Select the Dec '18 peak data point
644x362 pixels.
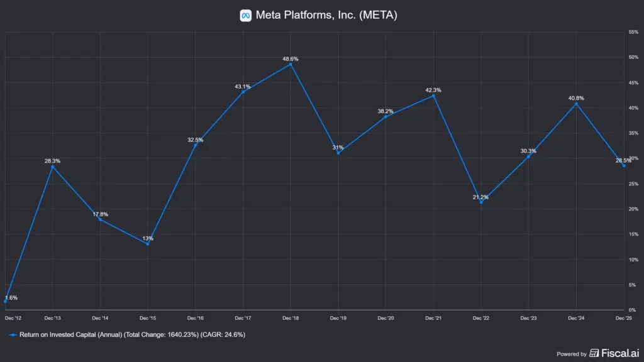pyautogui.click(x=291, y=64)
